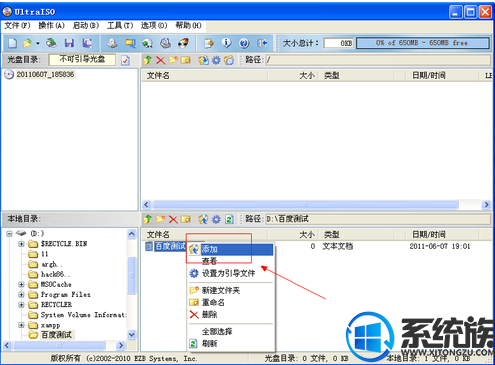Click the Exit door icon in main toolbar
The width and height of the screenshot is (495, 365).
[262, 43]
